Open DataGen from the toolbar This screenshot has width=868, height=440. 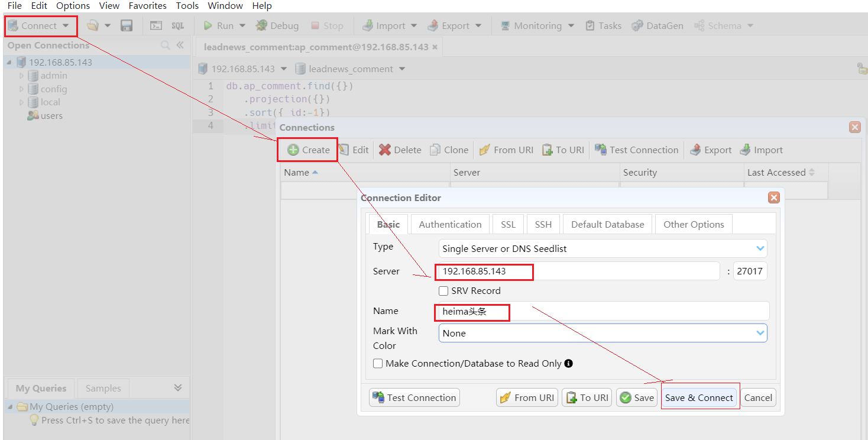(x=658, y=26)
